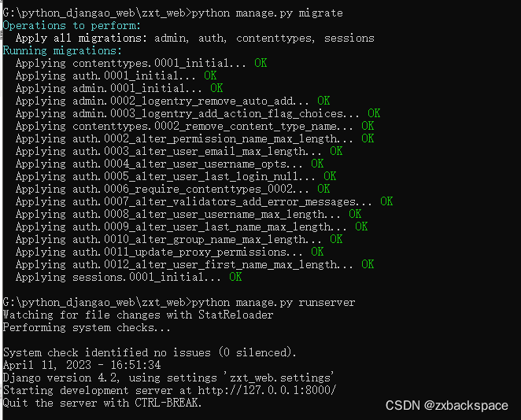Click the CSDN @zxbackspace watermark
The height and width of the screenshot is (420, 521).
[x=446, y=405]
